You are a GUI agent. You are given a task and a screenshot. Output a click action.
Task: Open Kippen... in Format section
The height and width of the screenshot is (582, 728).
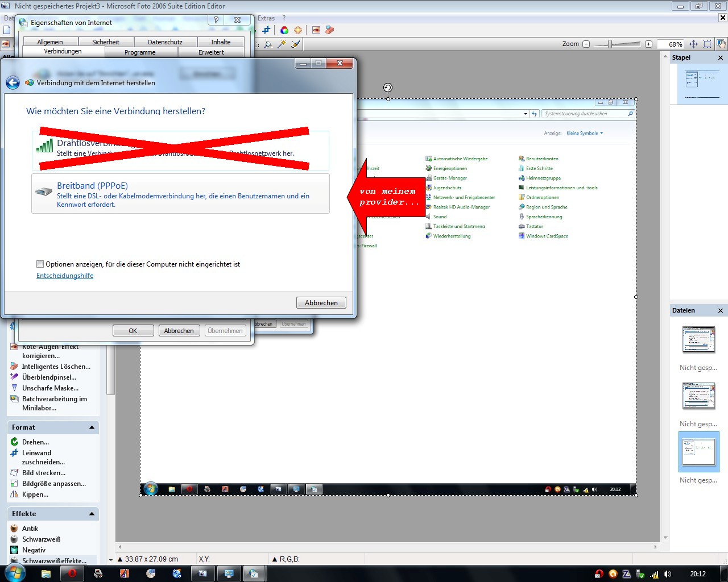35,494
